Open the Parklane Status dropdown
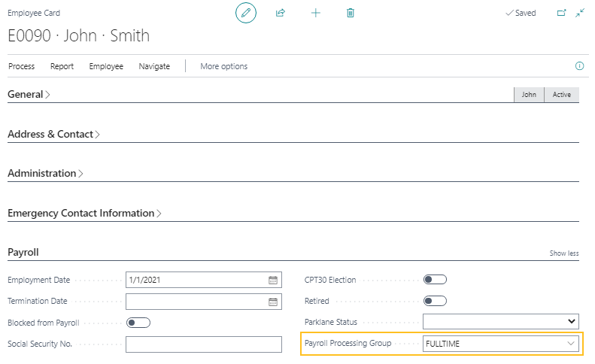 [570, 322]
